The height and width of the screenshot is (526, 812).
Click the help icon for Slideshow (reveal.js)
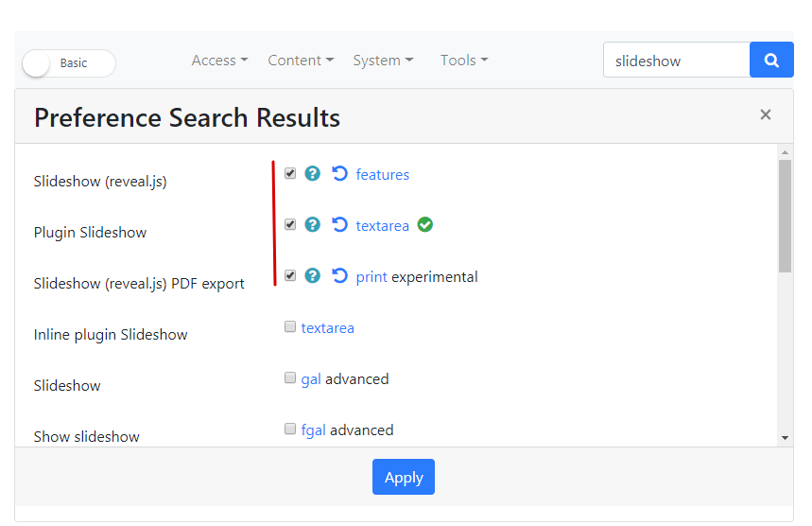point(312,174)
